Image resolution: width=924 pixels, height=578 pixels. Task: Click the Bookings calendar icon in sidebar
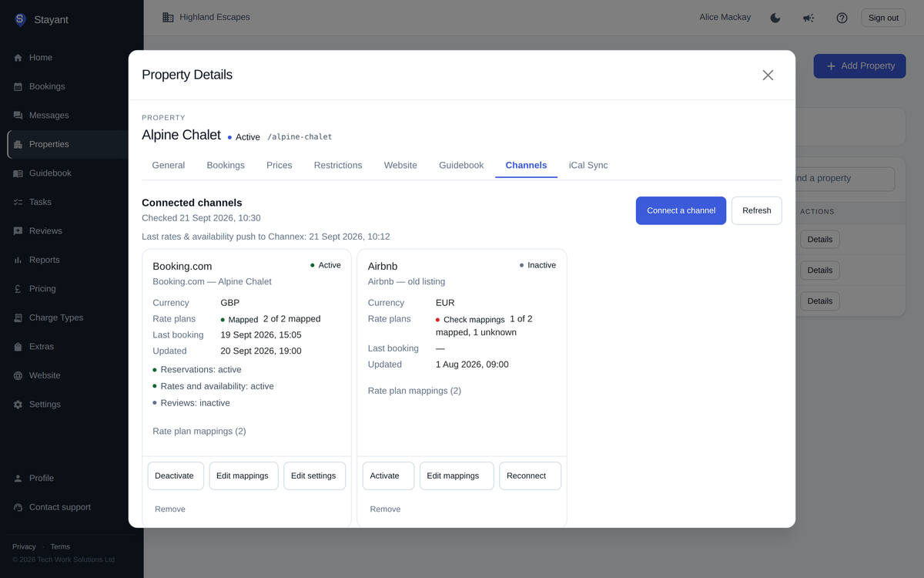click(18, 87)
